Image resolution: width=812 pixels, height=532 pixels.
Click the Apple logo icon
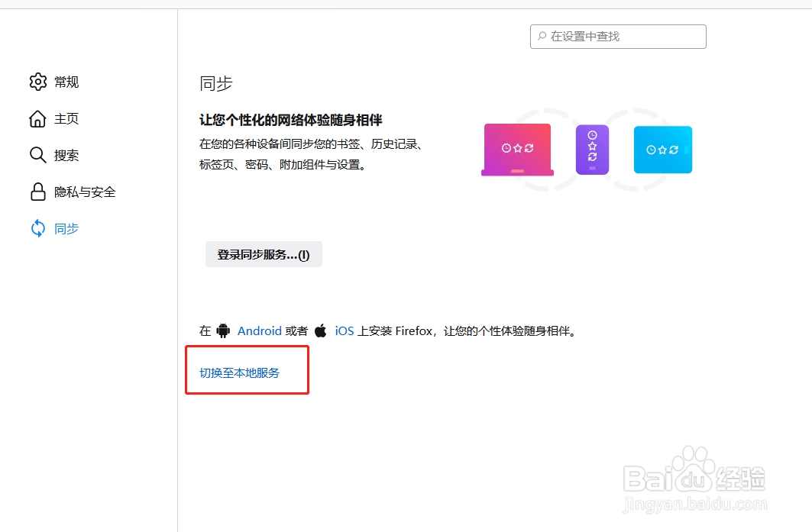tap(321, 330)
